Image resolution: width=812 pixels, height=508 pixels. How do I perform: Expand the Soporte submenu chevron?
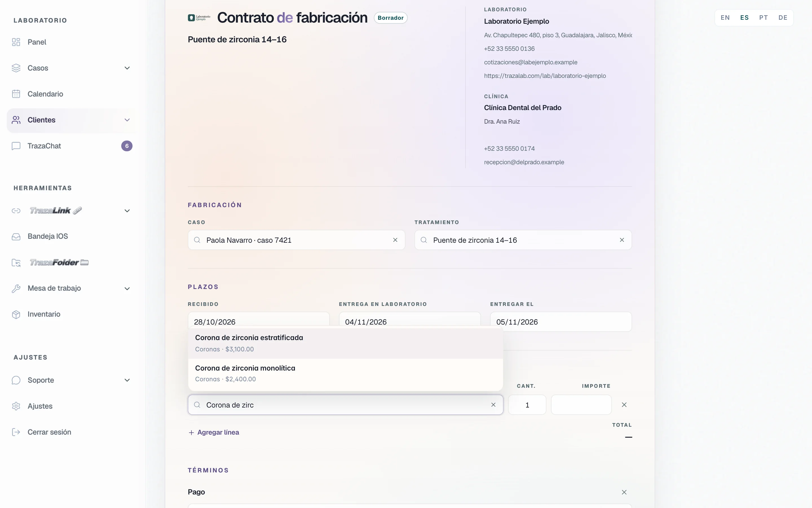[x=127, y=380]
